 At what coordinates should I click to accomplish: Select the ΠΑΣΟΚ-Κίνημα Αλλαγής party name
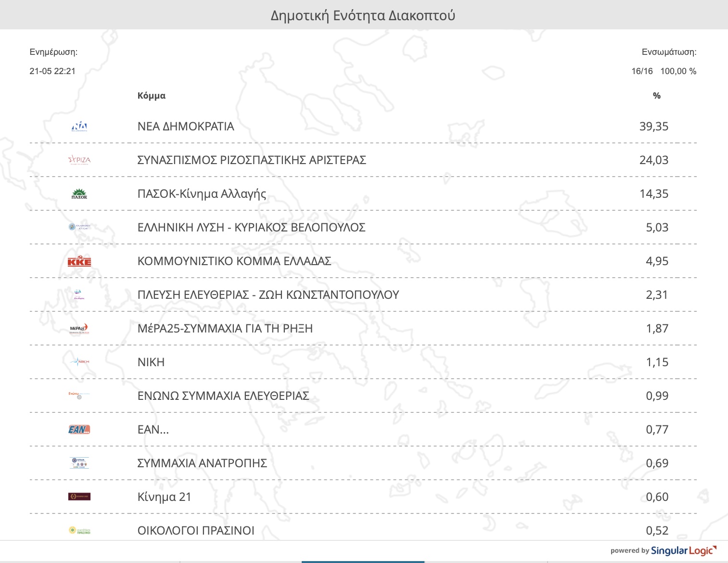point(202,194)
